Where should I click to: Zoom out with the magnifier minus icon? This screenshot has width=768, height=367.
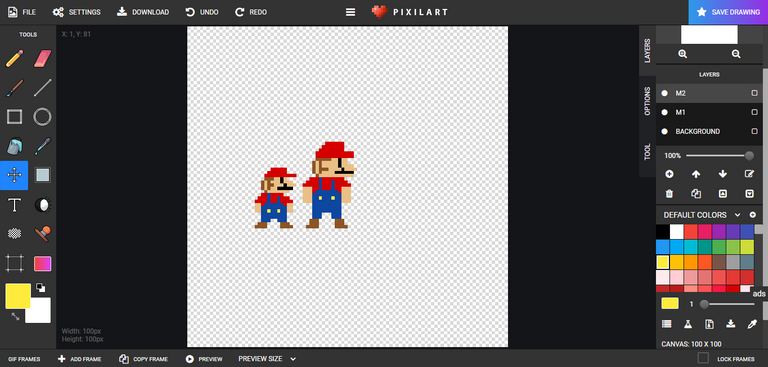click(x=736, y=54)
